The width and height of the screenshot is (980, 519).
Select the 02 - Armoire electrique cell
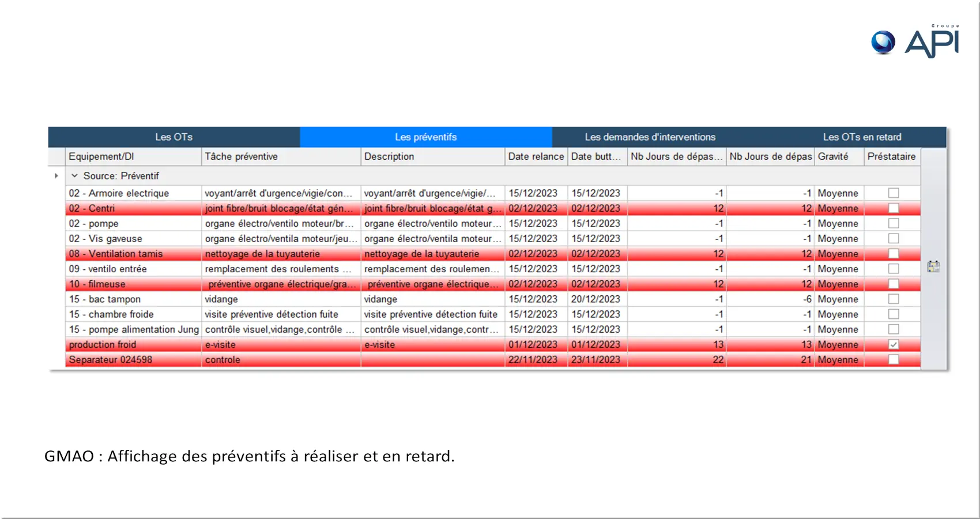(x=133, y=193)
